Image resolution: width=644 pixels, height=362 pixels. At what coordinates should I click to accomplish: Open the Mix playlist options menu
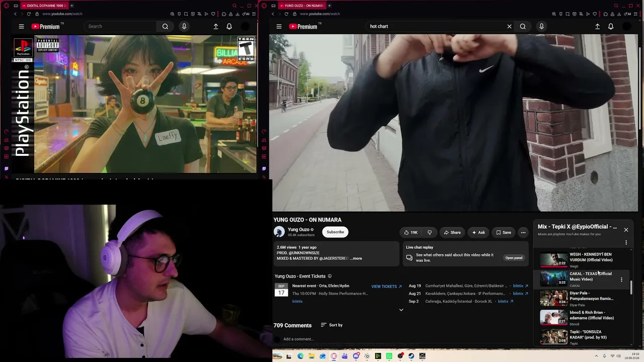tap(626, 242)
